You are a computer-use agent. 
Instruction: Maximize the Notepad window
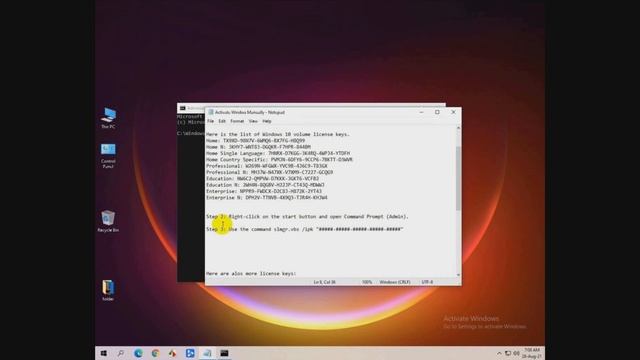click(437, 112)
